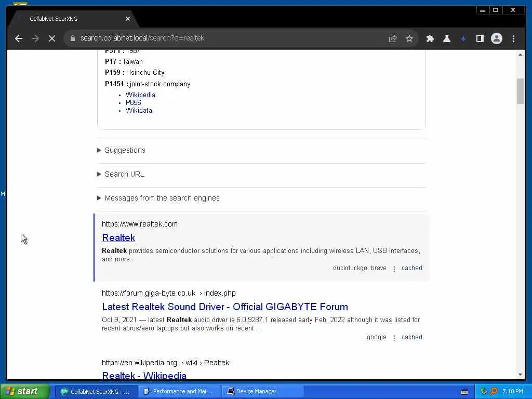The width and height of the screenshot is (532, 399).
Task: Click the network tray icon
Action: point(484,391)
